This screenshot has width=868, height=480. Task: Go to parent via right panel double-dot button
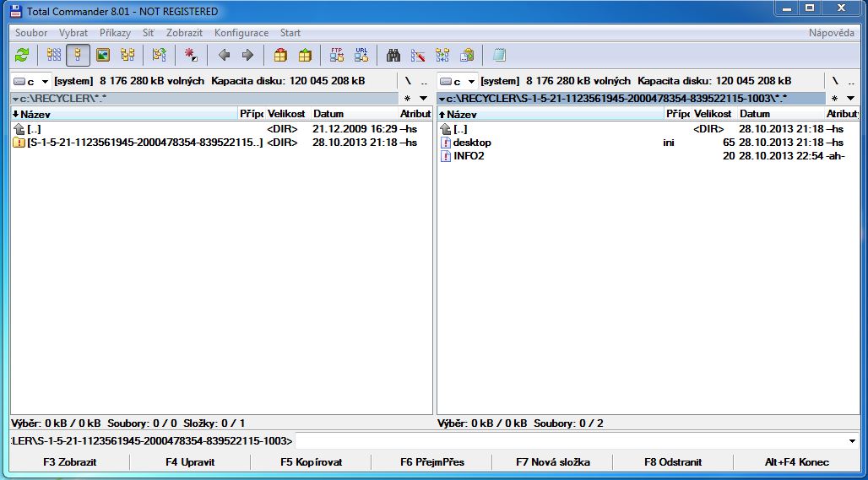pyautogui.click(x=851, y=81)
